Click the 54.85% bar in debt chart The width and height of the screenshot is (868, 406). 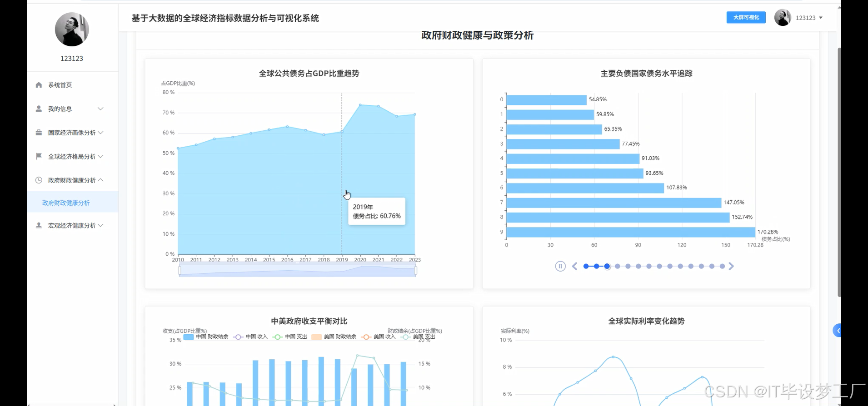(x=547, y=99)
